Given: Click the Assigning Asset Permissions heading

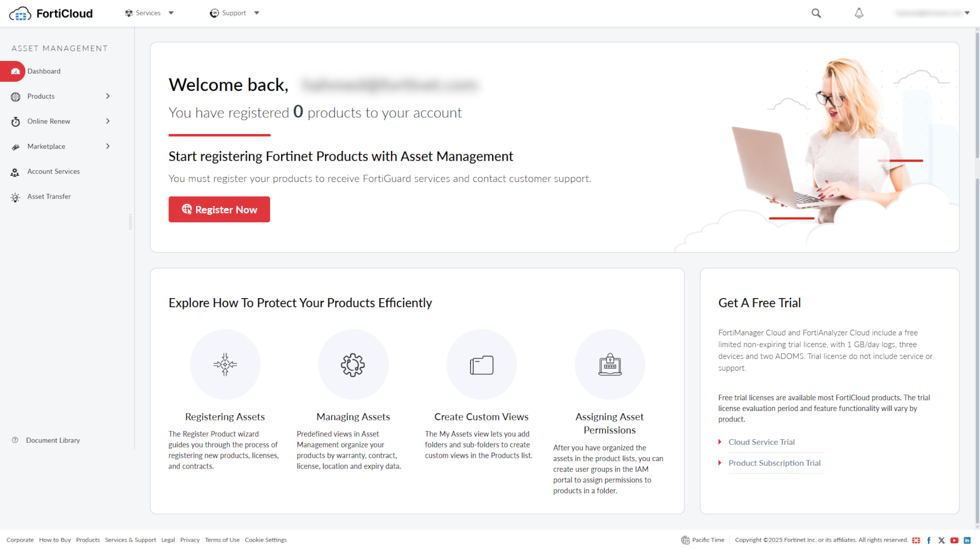Looking at the screenshot, I should 609,423.
